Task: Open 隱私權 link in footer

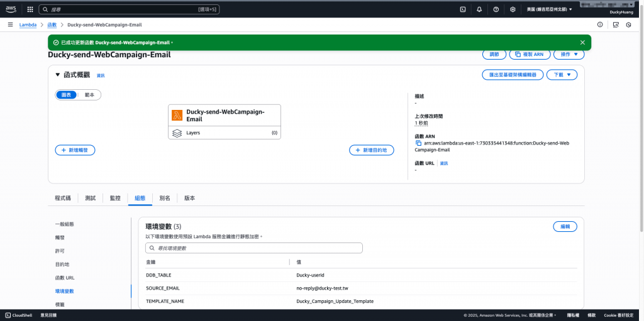Action: pos(573,315)
